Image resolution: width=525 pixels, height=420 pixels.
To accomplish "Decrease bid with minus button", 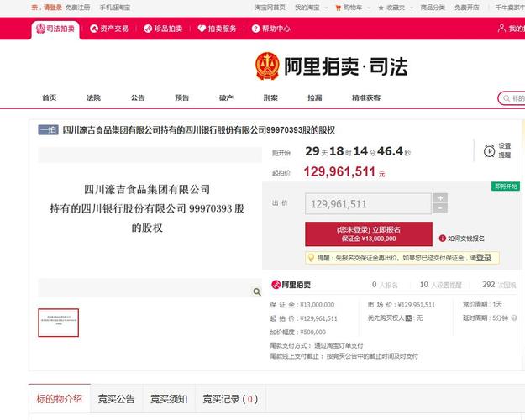I will [x=440, y=208].
